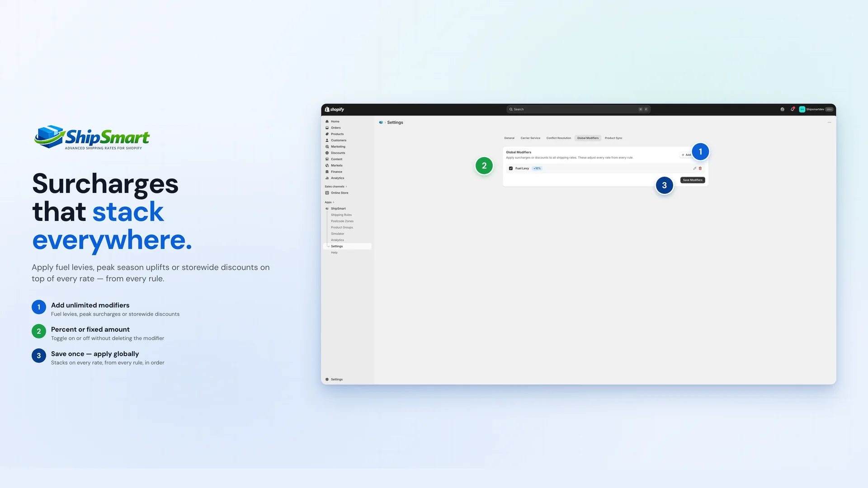This screenshot has width=868, height=488.
Task: Click the Global Modifiers card heading
Action: click(x=519, y=152)
